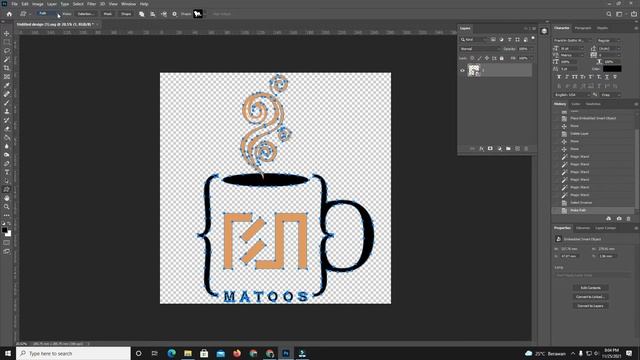
Task: Click the Home icon in options bar
Action: [x=9, y=14]
